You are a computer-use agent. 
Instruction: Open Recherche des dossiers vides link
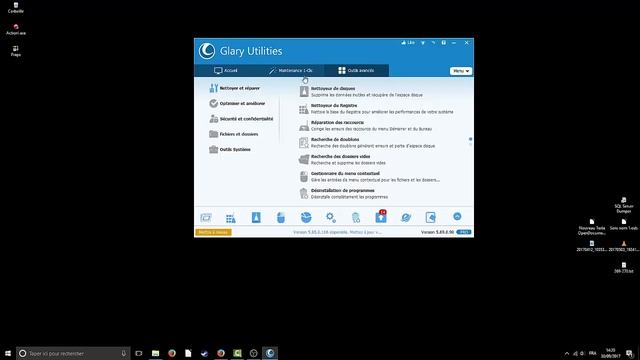(340, 157)
